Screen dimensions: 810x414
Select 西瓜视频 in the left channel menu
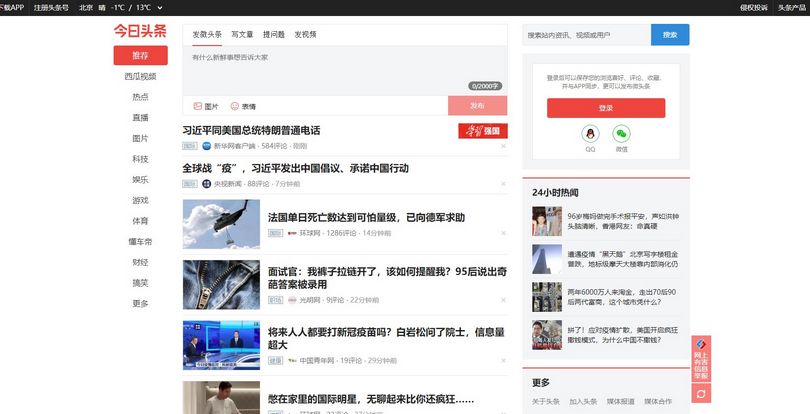pyautogui.click(x=140, y=76)
